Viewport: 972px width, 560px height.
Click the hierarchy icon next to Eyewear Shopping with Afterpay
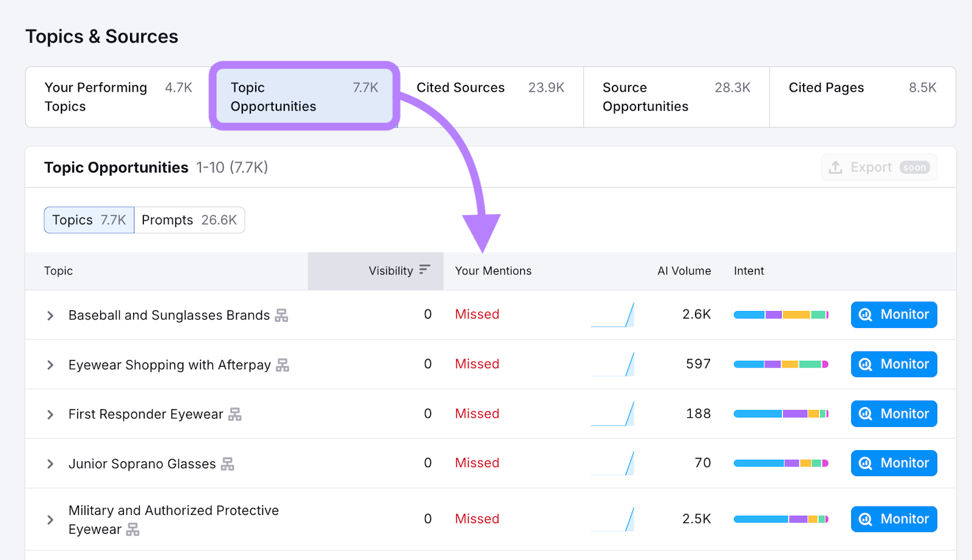(284, 365)
